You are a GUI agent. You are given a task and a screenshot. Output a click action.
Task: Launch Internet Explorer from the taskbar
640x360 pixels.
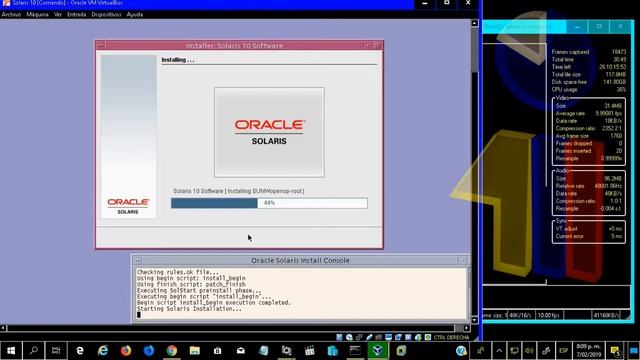click(103, 350)
